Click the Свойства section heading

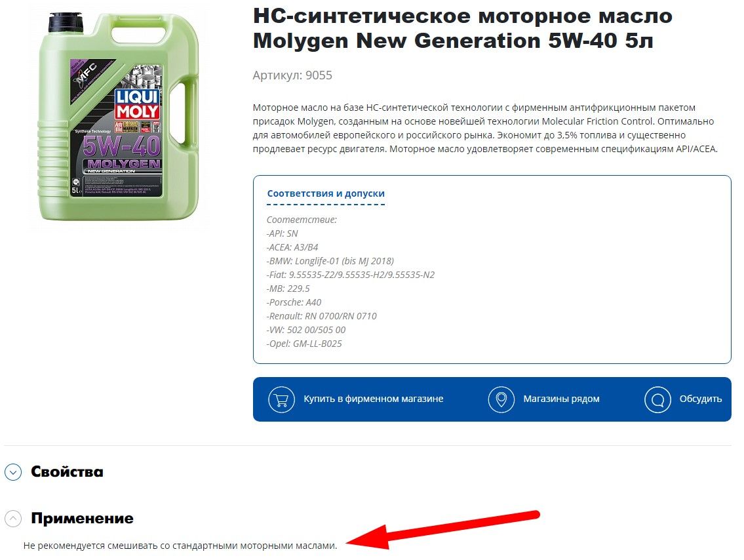pyautogui.click(x=67, y=471)
